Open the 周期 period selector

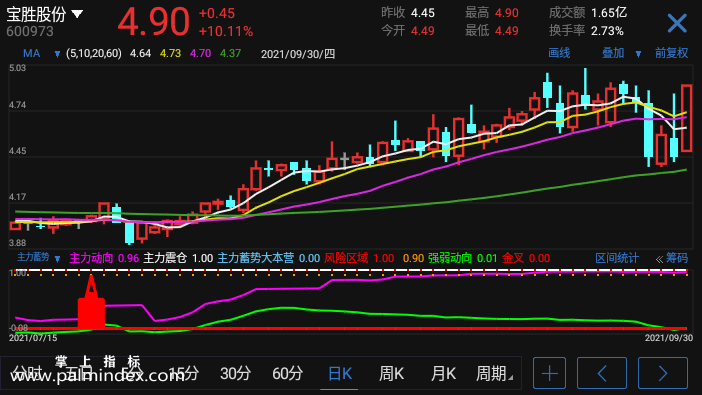494,373
